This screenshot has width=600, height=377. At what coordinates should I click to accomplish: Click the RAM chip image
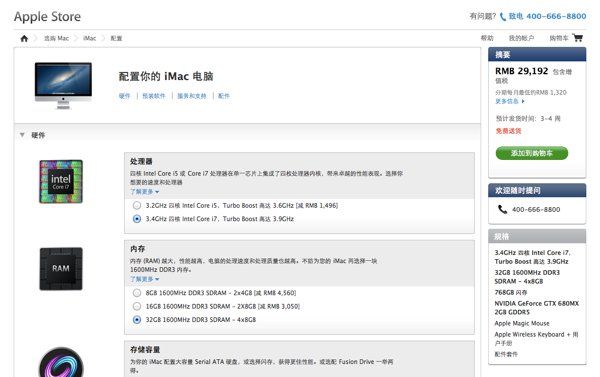pyautogui.click(x=61, y=269)
